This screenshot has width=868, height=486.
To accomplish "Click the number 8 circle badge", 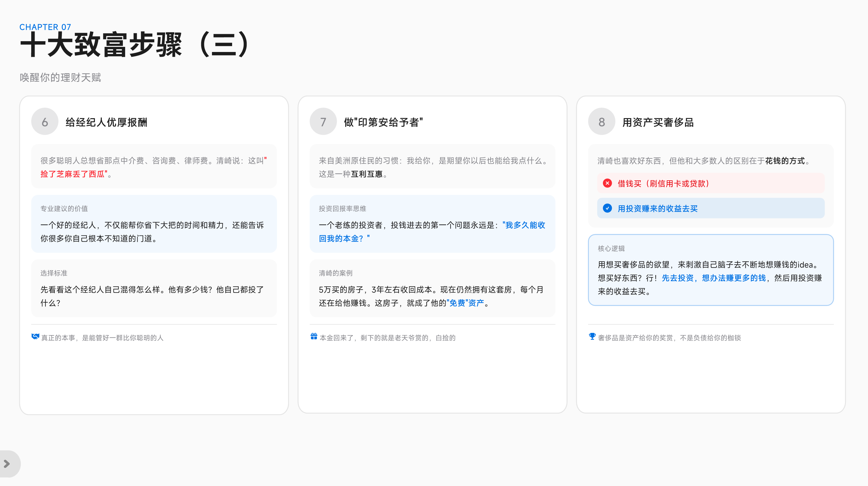I will pyautogui.click(x=602, y=121).
